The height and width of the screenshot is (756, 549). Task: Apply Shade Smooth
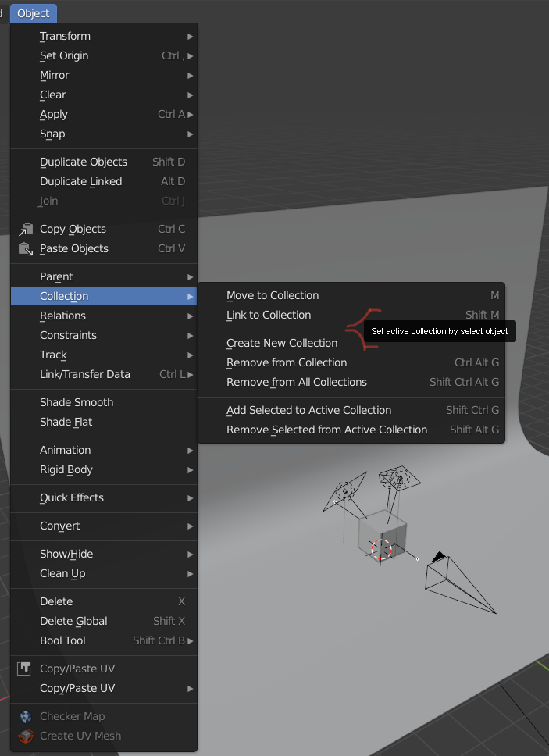[x=104, y=402]
